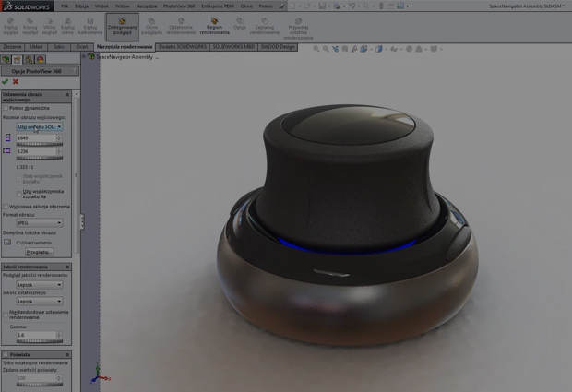The height and width of the screenshot is (392, 572).
Task: Open the output image size preset dropdown
Action: point(39,127)
